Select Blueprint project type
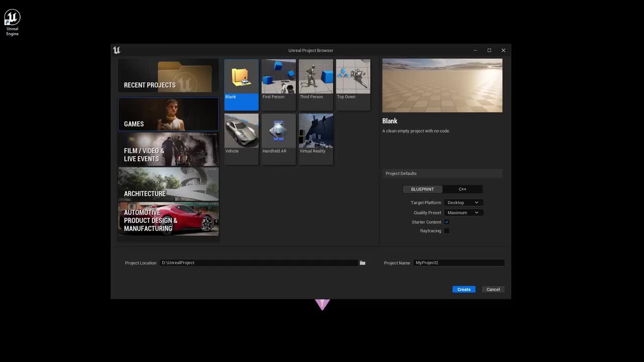This screenshot has height=362, width=644. pyautogui.click(x=423, y=189)
